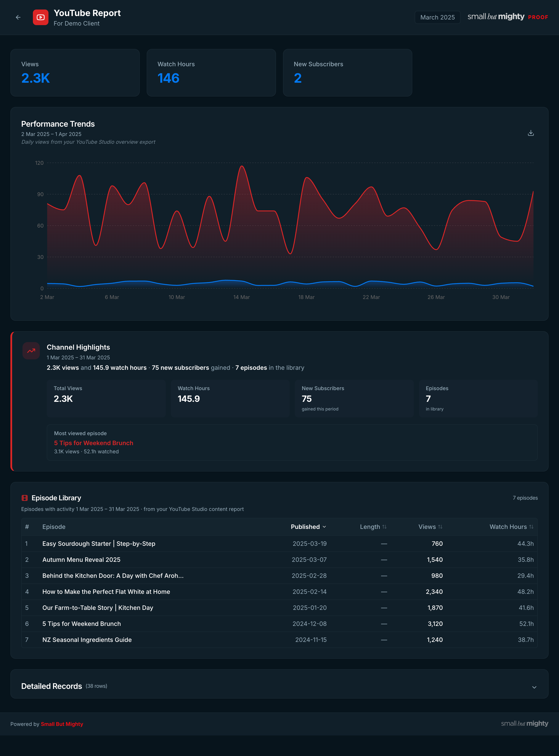This screenshot has width=559, height=756.
Task: Click the Channel Highlights trending icon
Action: coord(31,351)
